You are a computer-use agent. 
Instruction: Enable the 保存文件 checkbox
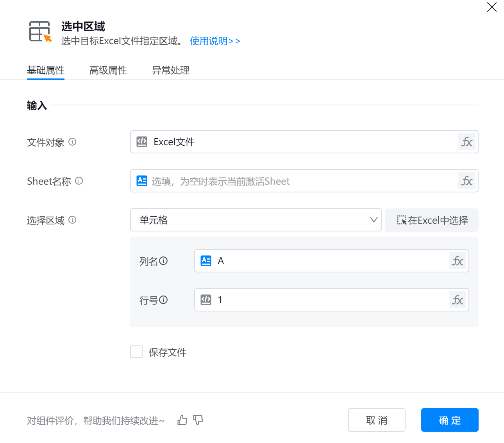(136, 352)
